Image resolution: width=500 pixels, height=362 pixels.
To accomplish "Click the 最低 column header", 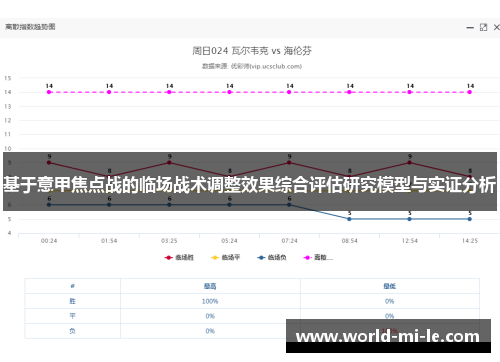I will (x=389, y=286).
